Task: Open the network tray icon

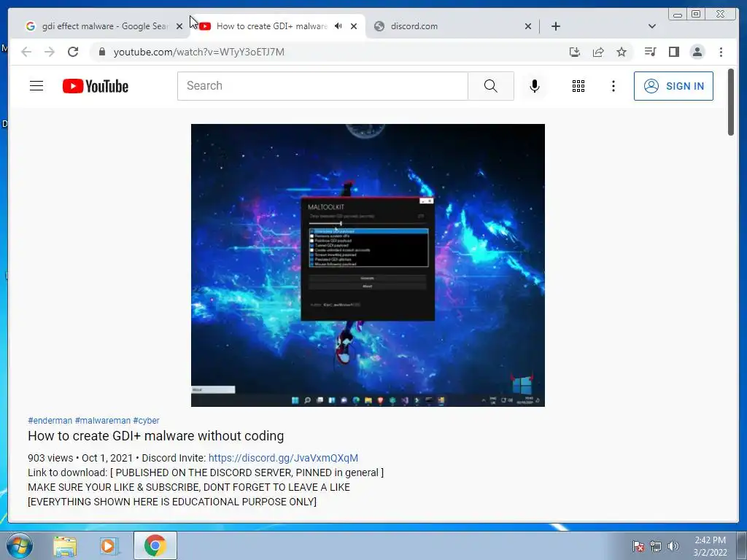Action: tap(656, 546)
